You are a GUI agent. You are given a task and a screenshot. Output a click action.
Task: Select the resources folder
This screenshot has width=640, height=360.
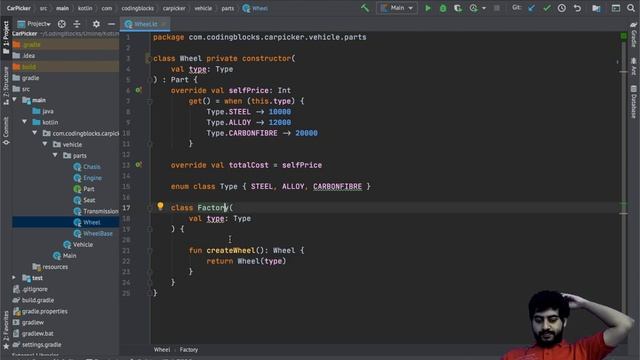pos(51,267)
